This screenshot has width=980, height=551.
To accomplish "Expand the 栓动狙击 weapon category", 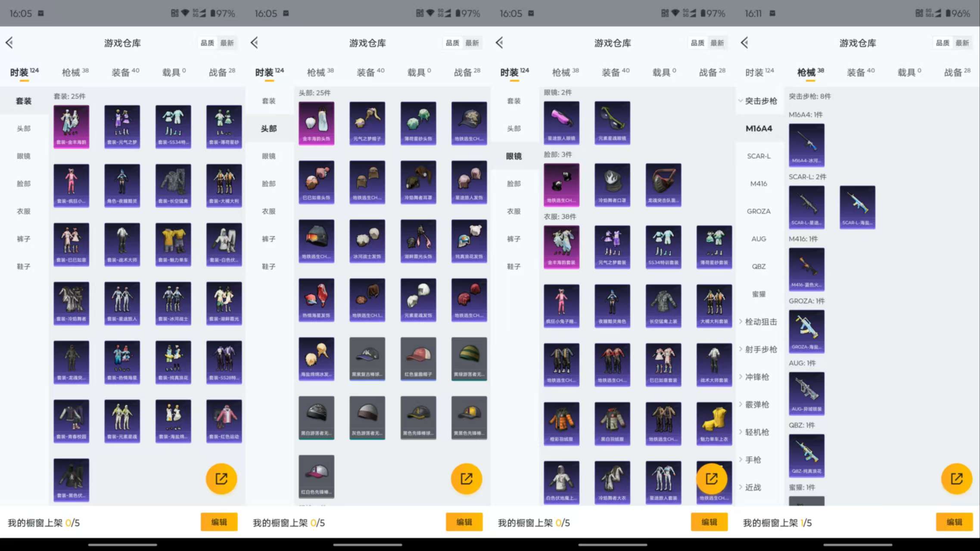I will coord(760,321).
